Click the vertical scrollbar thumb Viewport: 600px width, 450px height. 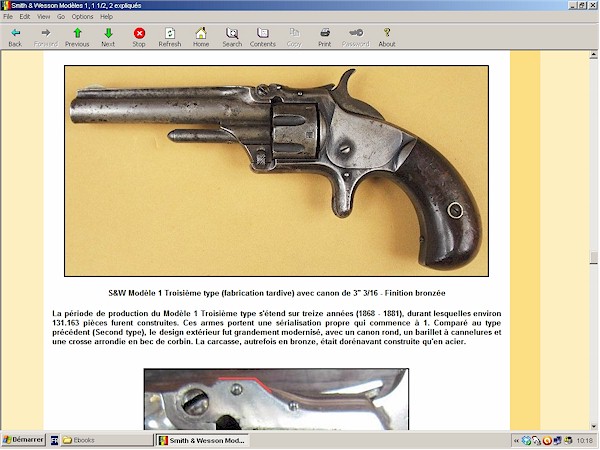click(x=593, y=258)
